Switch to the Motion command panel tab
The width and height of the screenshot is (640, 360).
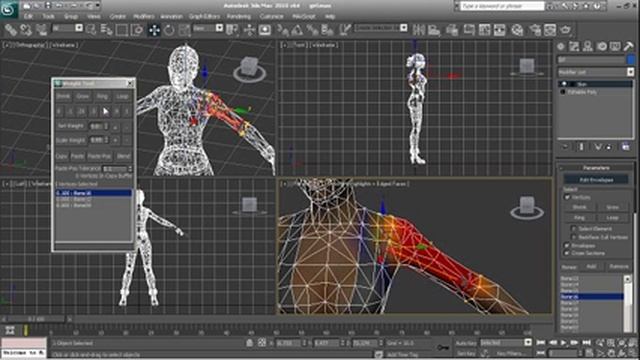(x=602, y=47)
